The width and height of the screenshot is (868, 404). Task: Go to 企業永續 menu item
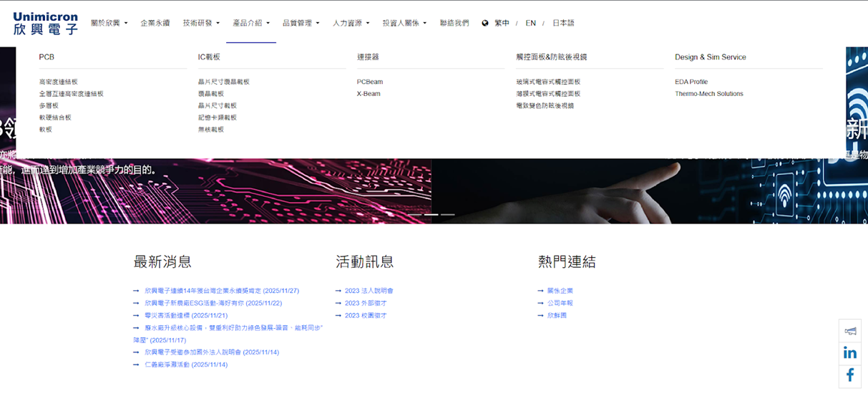click(x=155, y=23)
